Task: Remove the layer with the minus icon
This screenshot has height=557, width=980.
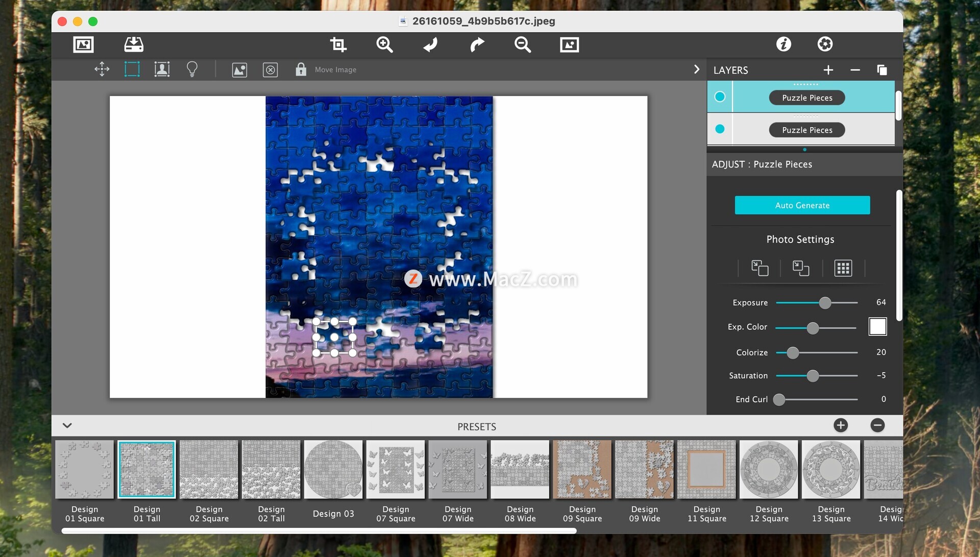Action: pyautogui.click(x=855, y=70)
